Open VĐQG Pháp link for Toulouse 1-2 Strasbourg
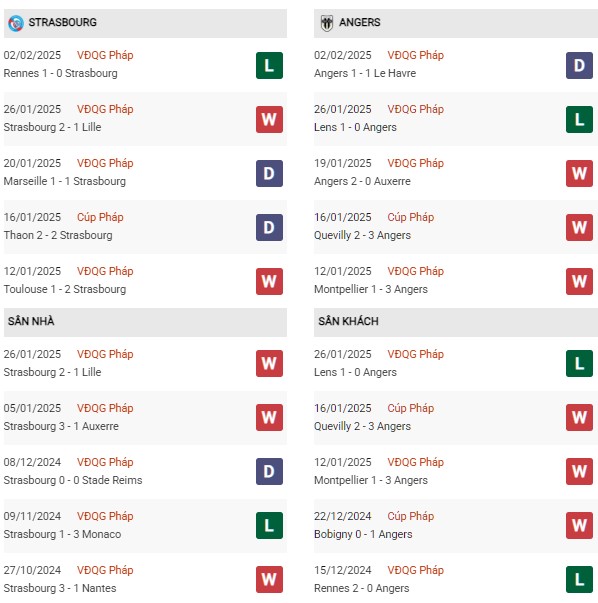Image resolution: width=598 pixels, height=603 pixels. (x=105, y=271)
